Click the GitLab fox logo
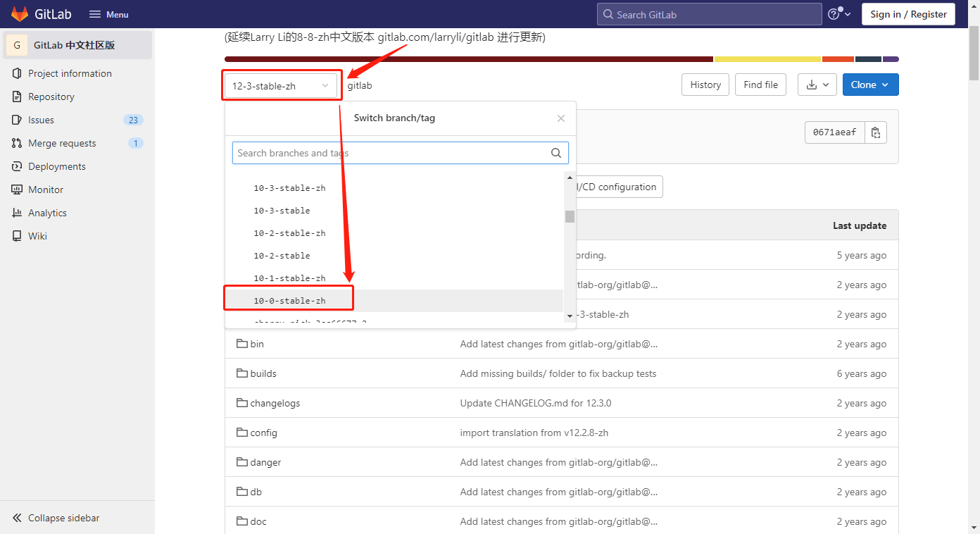The height and width of the screenshot is (534, 980). pyautogui.click(x=19, y=13)
